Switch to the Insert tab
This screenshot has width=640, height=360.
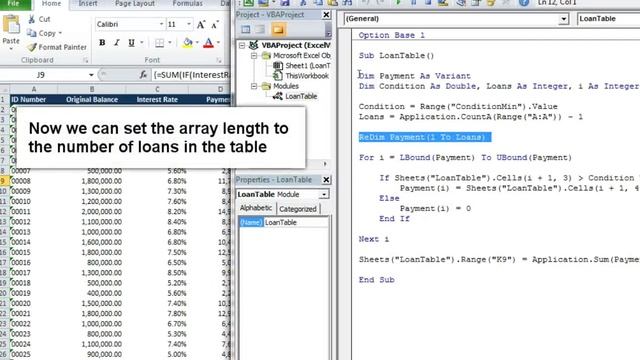tap(88, 4)
